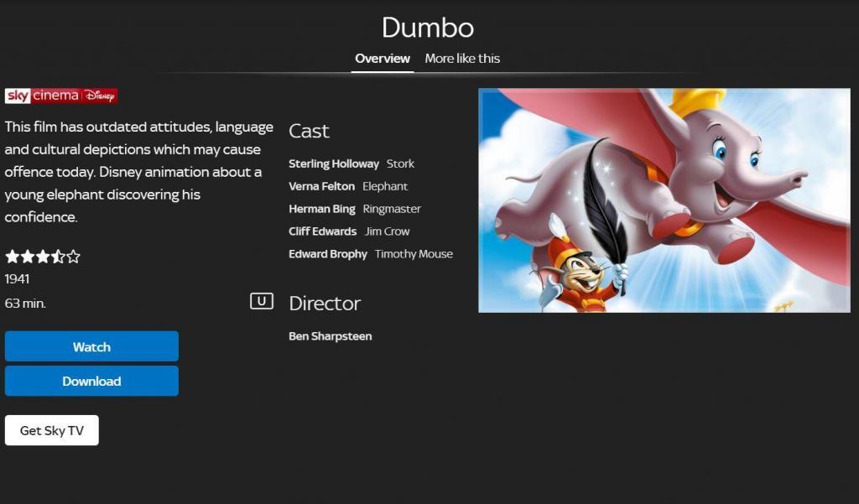Image resolution: width=859 pixels, height=504 pixels.
Task: Click the U age rating symbol
Action: pyautogui.click(x=261, y=302)
